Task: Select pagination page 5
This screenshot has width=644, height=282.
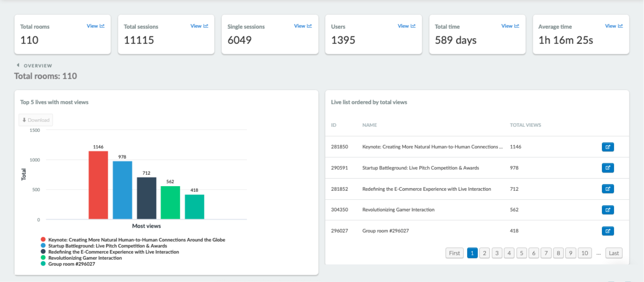Action: pyautogui.click(x=521, y=253)
